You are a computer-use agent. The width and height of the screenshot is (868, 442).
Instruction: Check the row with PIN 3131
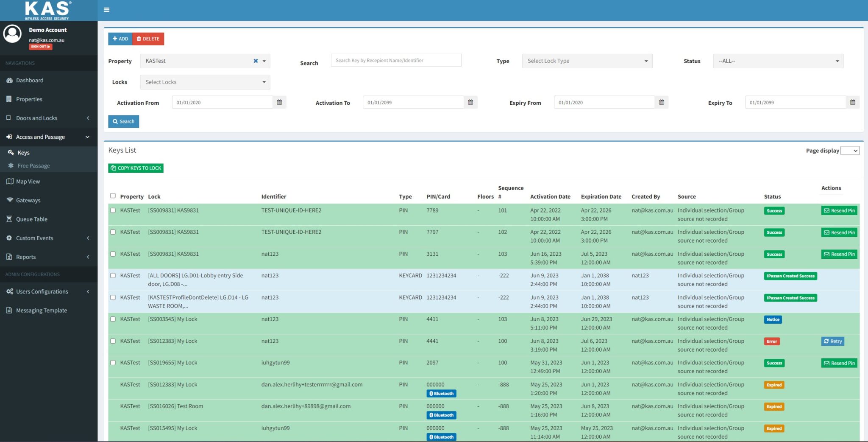click(113, 254)
